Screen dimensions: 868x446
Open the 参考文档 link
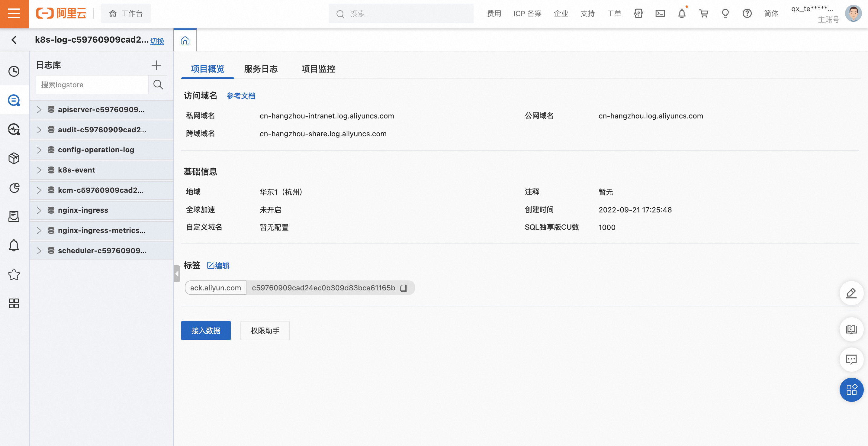241,96
